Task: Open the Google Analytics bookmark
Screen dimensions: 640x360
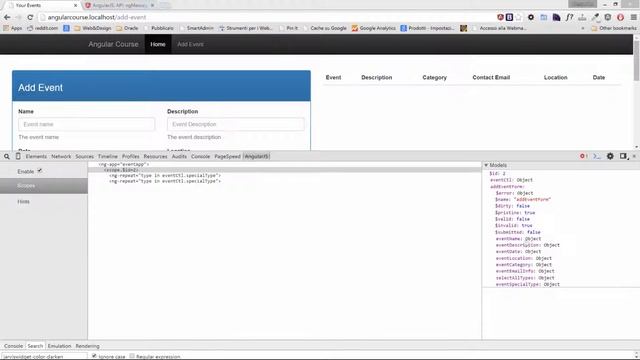Action: [373, 28]
